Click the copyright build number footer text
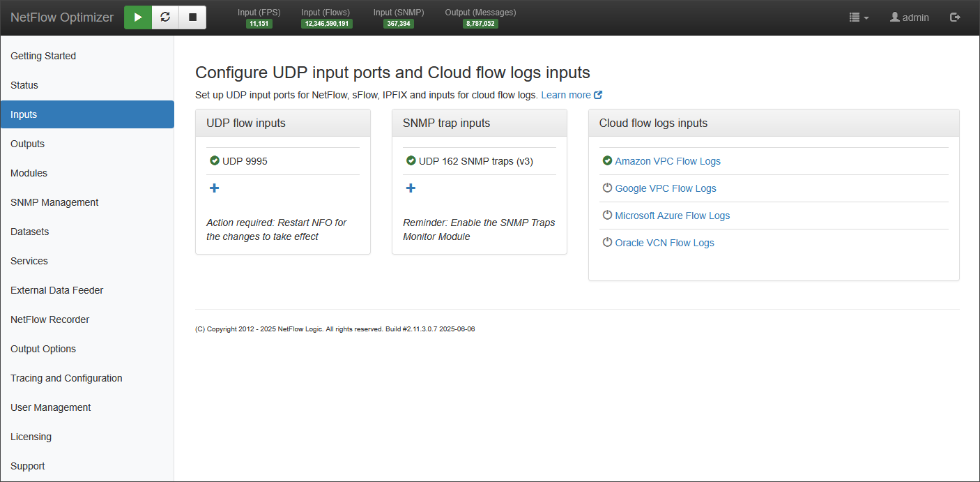Image resolution: width=980 pixels, height=482 pixels. (x=335, y=329)
